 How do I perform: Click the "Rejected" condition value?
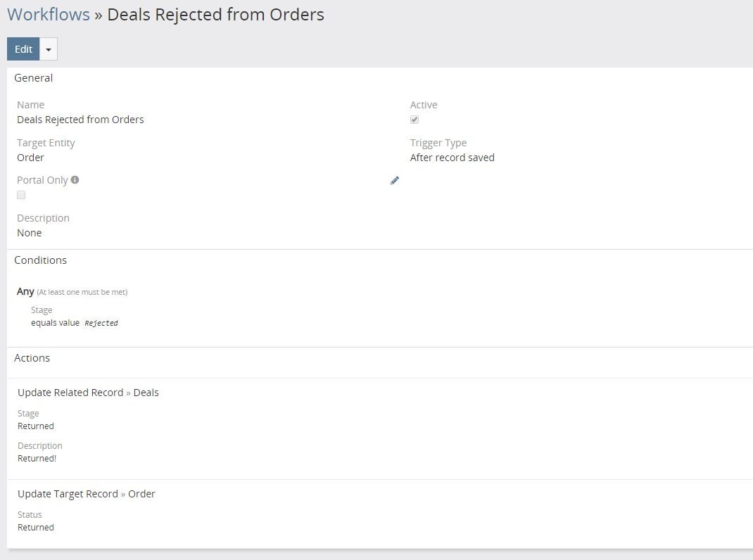(x=101, y=324)
